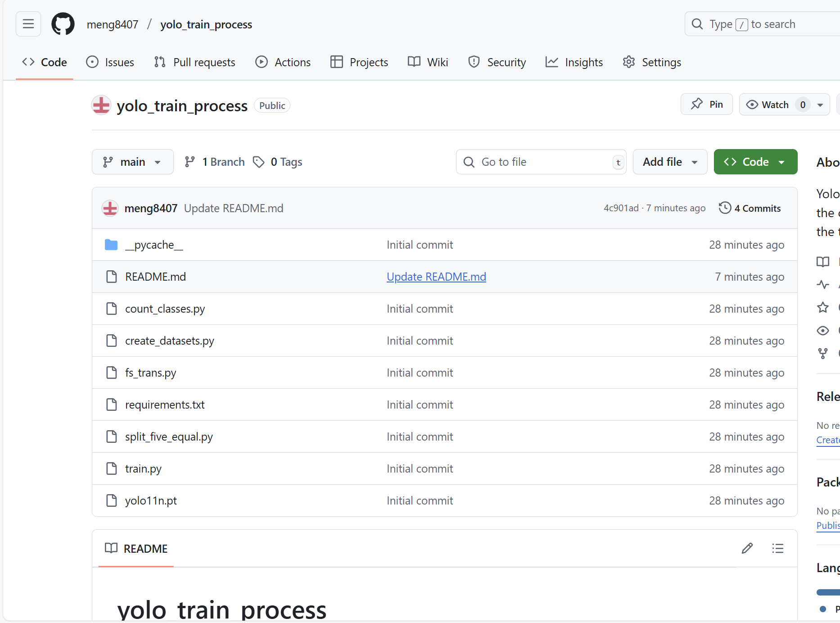Expand the Watch notification options arrow
The image size is (840, 623).
coord(820,105)
